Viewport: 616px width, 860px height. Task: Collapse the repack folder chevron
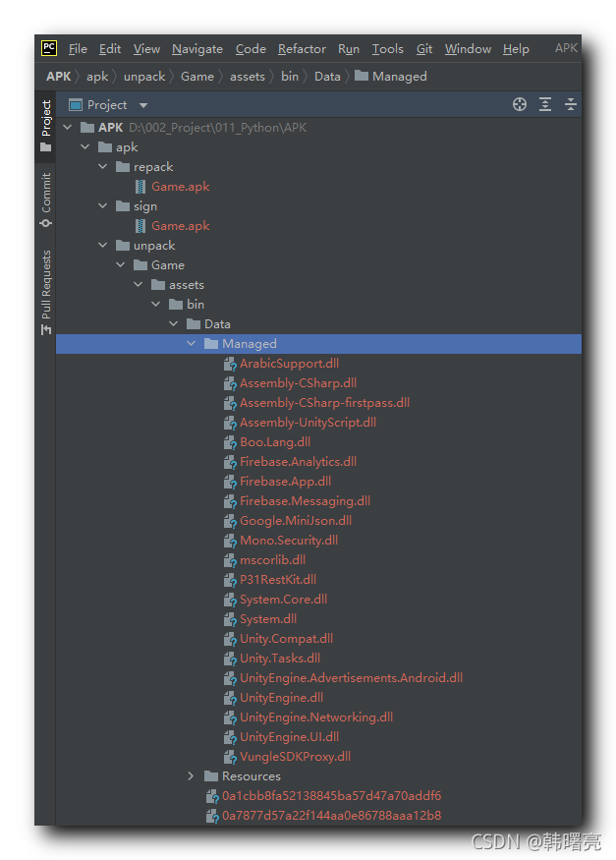coord(102,166)
